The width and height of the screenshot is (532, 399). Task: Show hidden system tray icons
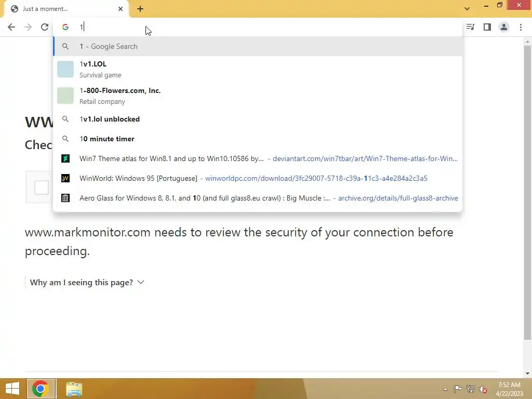coord(445,389)
